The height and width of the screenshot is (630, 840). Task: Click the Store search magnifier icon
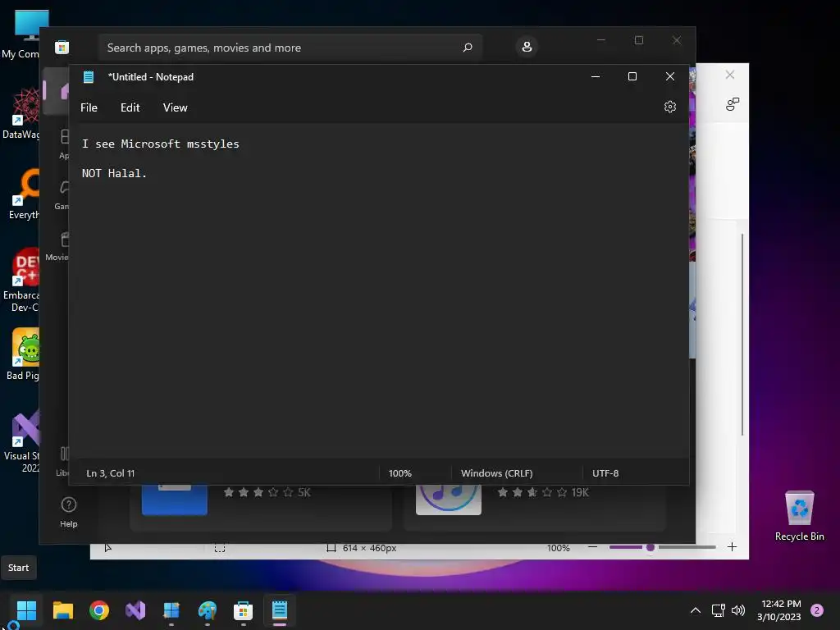coord(467,48)
